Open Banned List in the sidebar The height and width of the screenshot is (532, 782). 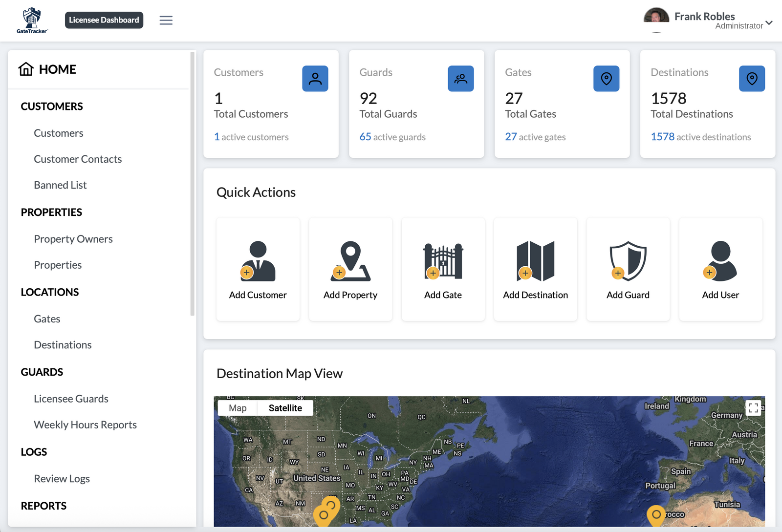pos(60,185)
